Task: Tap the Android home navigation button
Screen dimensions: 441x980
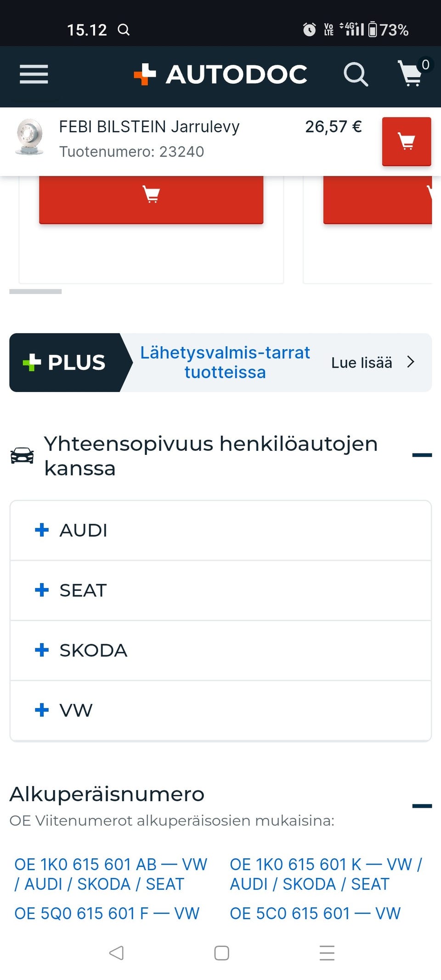Action: [x=221, y=953]
